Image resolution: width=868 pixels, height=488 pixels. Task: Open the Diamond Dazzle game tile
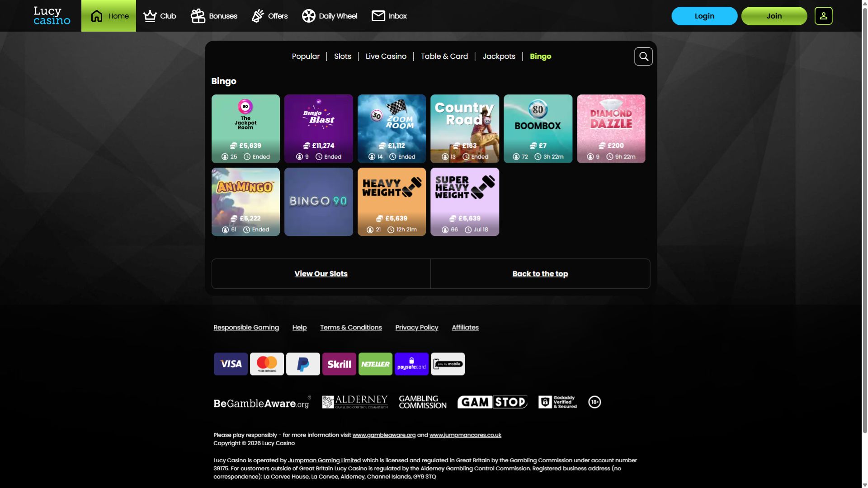click(611, 128)
